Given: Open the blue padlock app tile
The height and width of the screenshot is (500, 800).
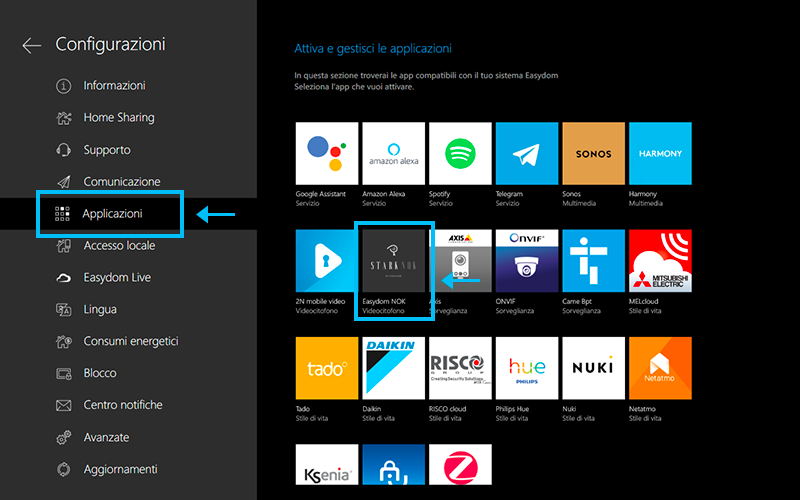Looking at the screenshot, I should tap(393, 464).
